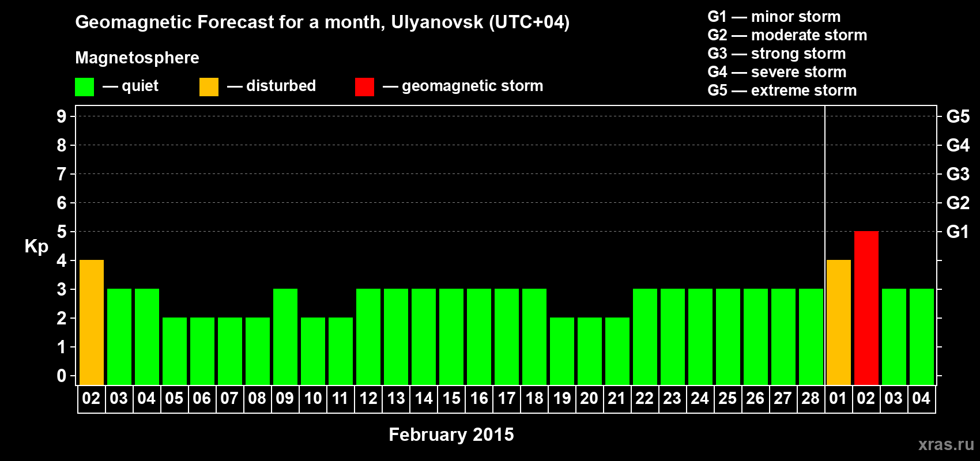Click the Kp value 5 on left axis
This screenshot has height=461, width=980.
(62, 232)
